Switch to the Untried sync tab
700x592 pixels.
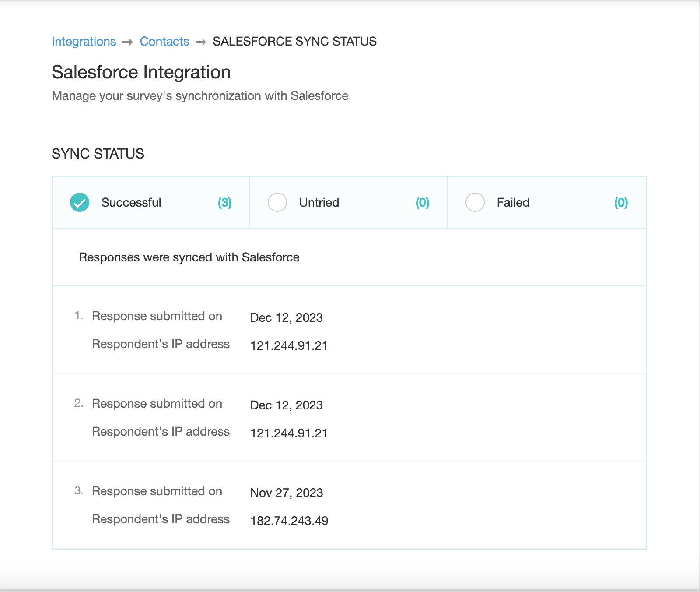point(319,203)
